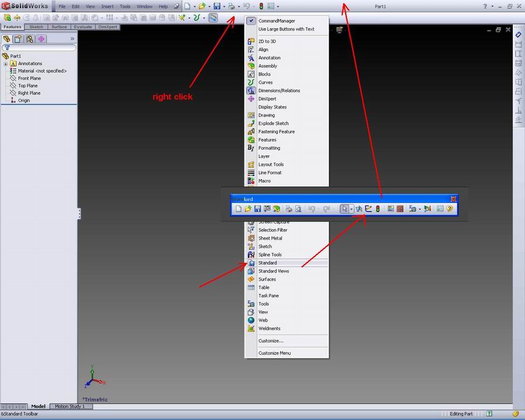Toggle the Standard toolbar visibility in menu
525x420 pixels.
click(267, 262)
